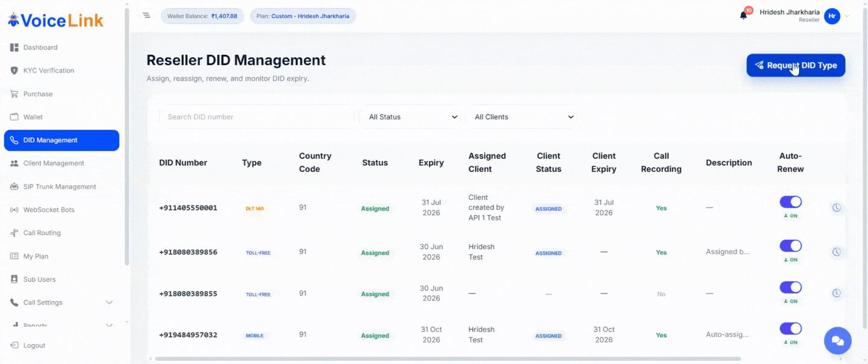The width and height of the screenshot is (868, 364).
Task: Click the Auto-Renew column header
Action: pyautogui.click(x=790, y=163)
